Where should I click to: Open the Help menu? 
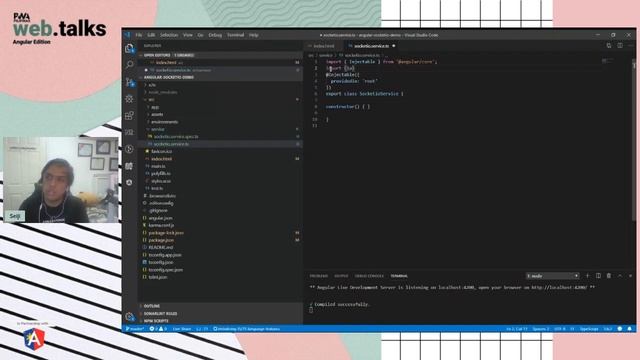click(253, 35)
